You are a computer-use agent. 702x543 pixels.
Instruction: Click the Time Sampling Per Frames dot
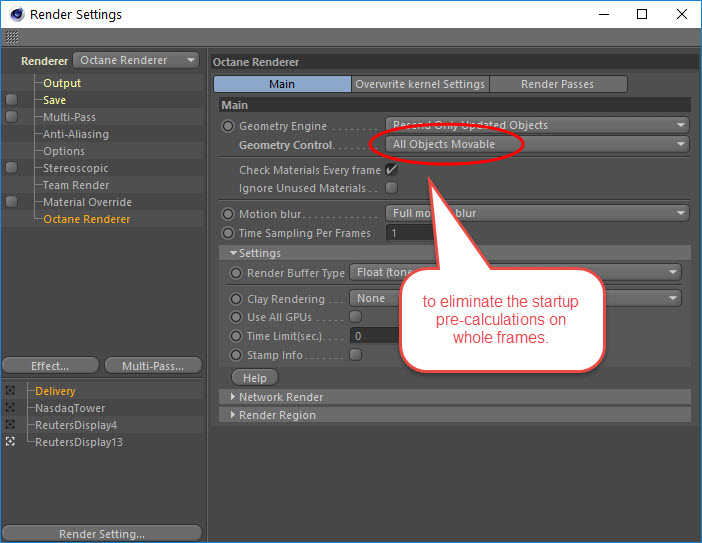(x=228, y=233)
